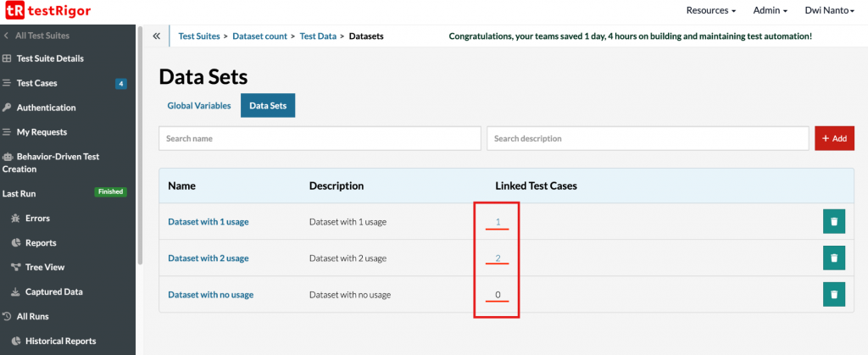Select the Data Sets tab
The width and height of the screenshot is (868, 355).
click(x=268, y=106)
